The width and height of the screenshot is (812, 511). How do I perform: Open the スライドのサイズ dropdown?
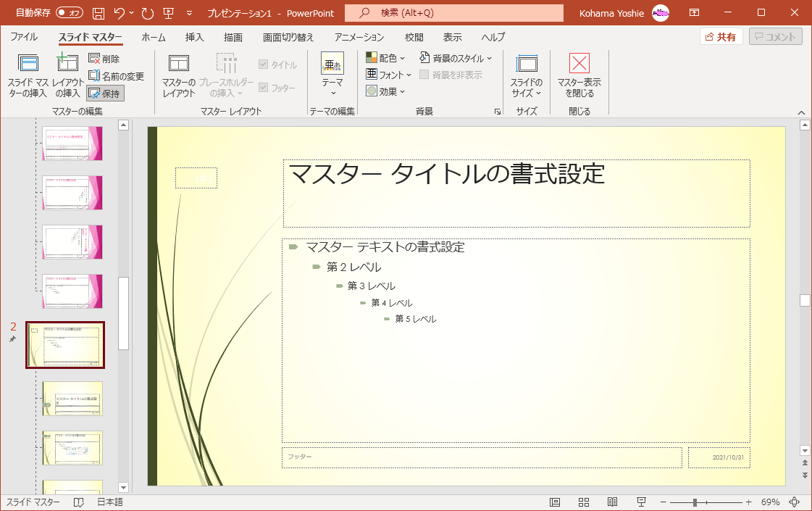527,75
